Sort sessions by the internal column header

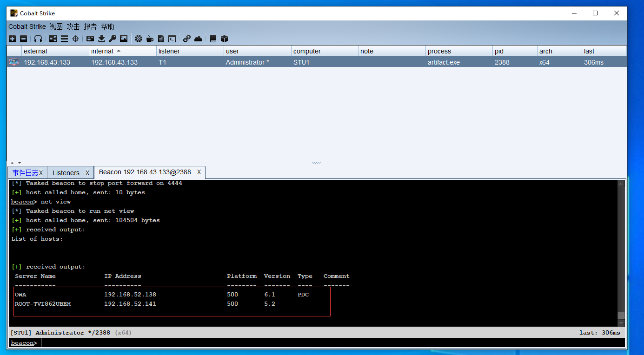(123, 51)
